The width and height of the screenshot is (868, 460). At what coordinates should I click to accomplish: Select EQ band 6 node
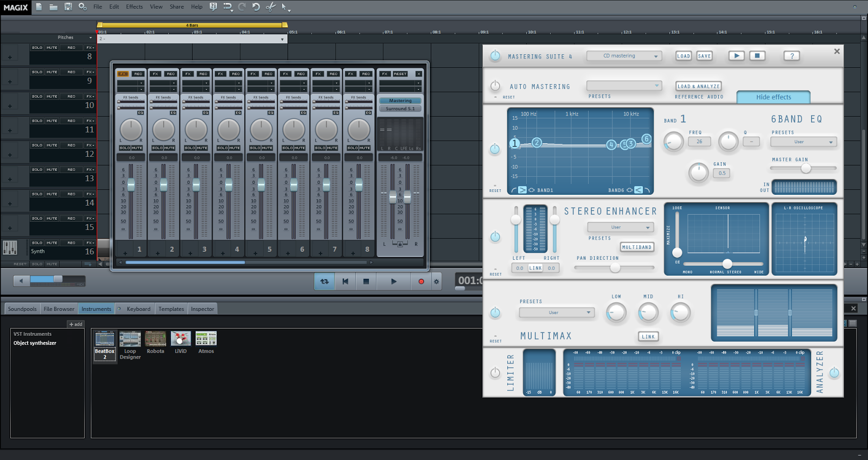click(x=646, y=139)
